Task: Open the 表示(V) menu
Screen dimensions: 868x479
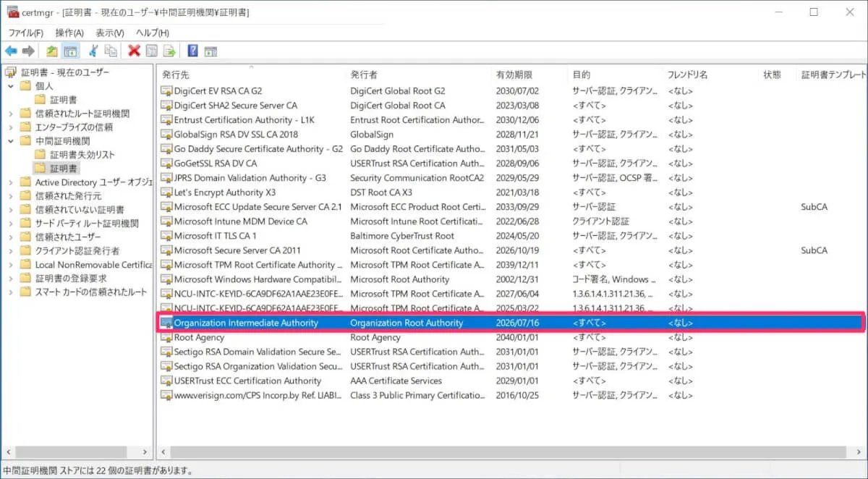Action: [x=110, y=33]
